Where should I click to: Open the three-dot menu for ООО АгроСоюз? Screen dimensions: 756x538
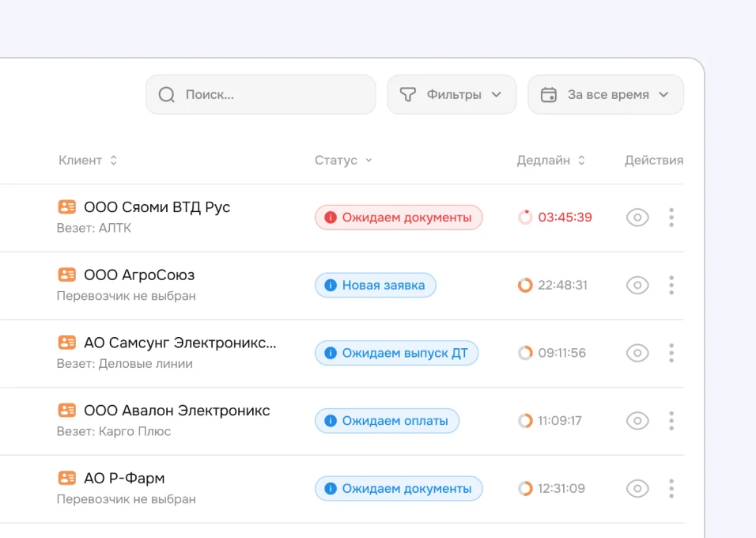tap(671, 285)
